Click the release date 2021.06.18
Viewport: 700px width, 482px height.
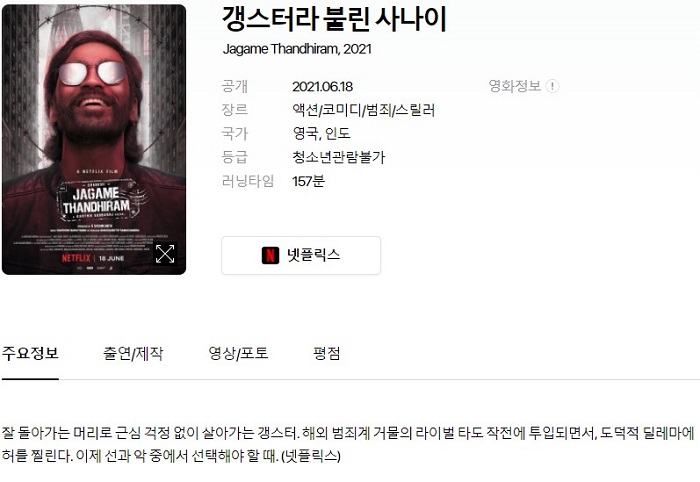pos(322,87)
